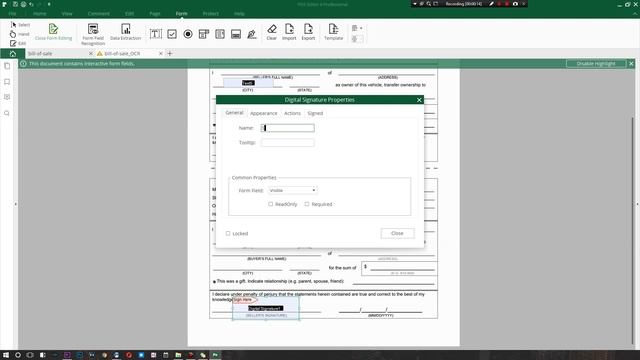Close the form fields notification bar

(631, 64)
